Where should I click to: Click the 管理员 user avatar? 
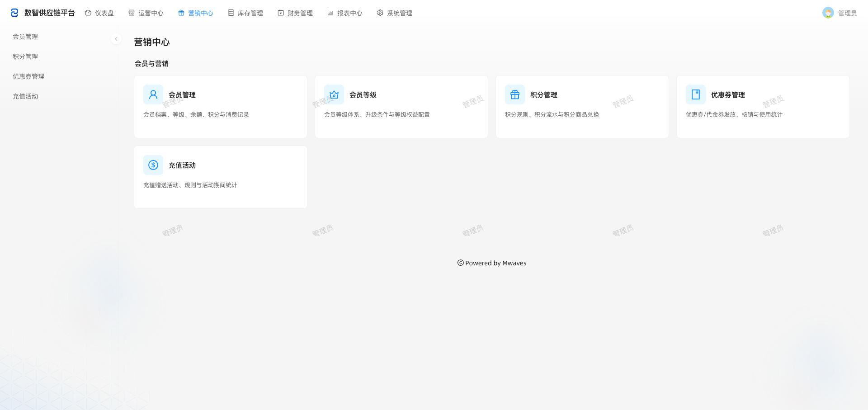828,13
